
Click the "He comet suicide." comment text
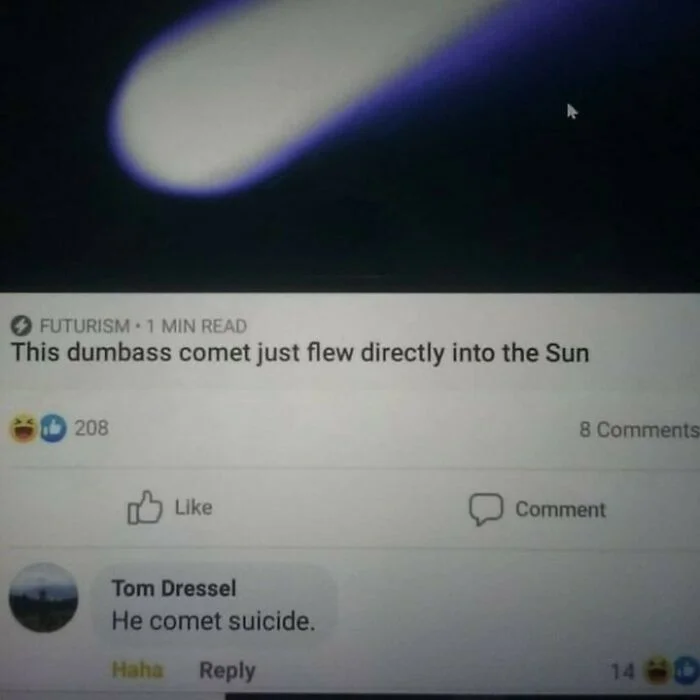coord(213,621)
